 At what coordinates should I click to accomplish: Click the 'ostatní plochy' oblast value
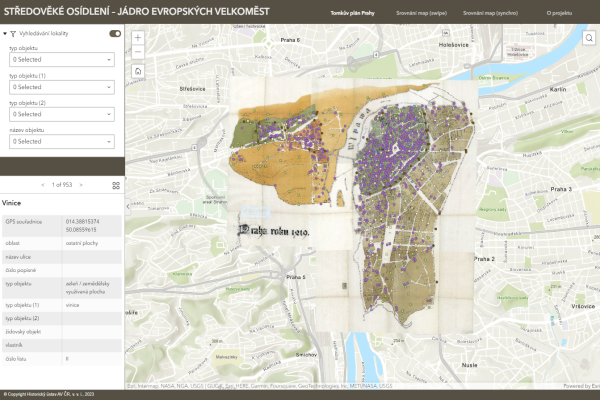tap(82, 243)
